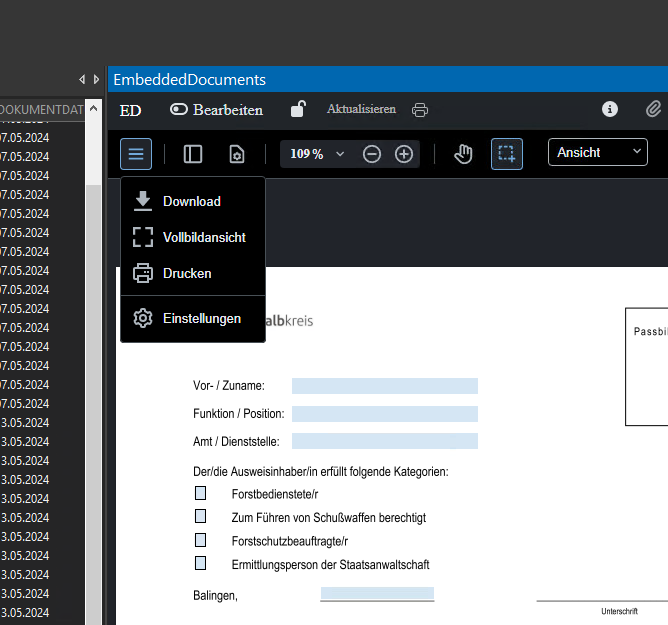Click the paperclip attachments icon
Screen dimensions: 668x625
[x=653, y=109]
